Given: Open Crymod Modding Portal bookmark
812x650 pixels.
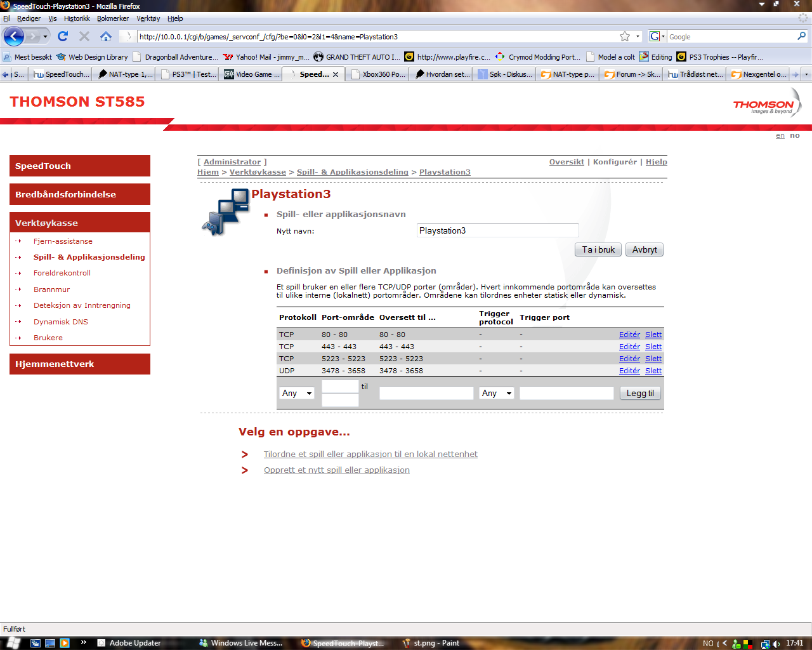Looking at the screenshot, I should [538, 57].
